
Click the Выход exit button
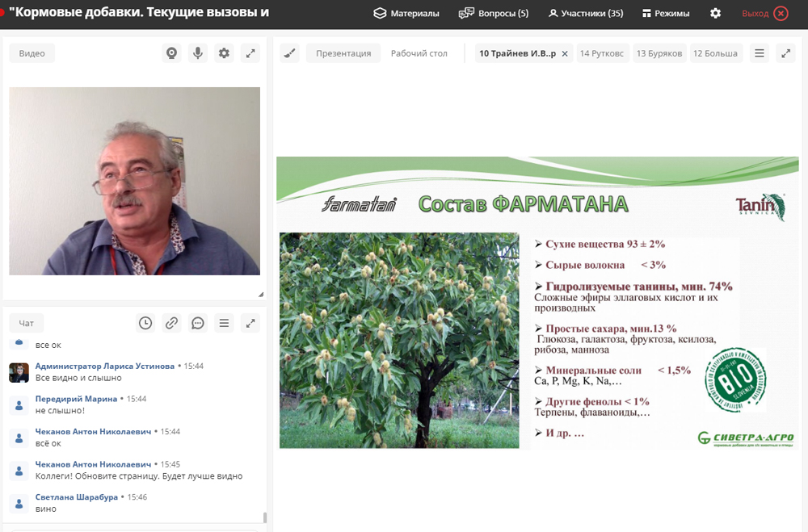pyautogui.click(x=765, y=14)
